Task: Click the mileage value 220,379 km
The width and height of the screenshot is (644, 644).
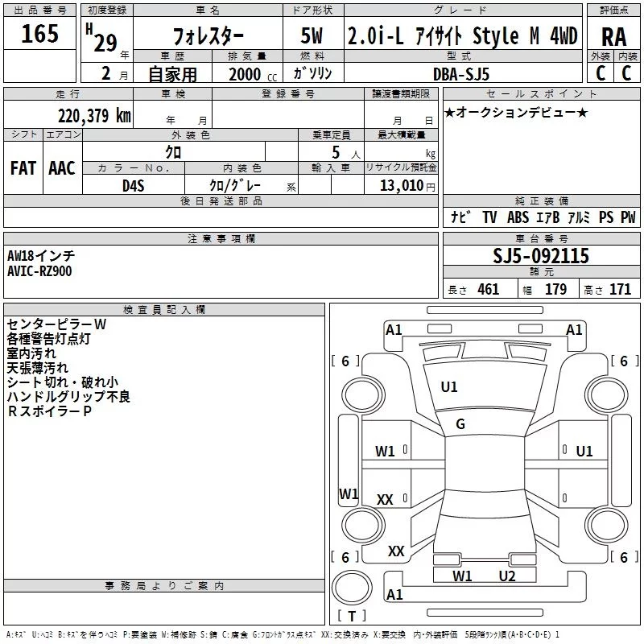Action: point(94,116)
